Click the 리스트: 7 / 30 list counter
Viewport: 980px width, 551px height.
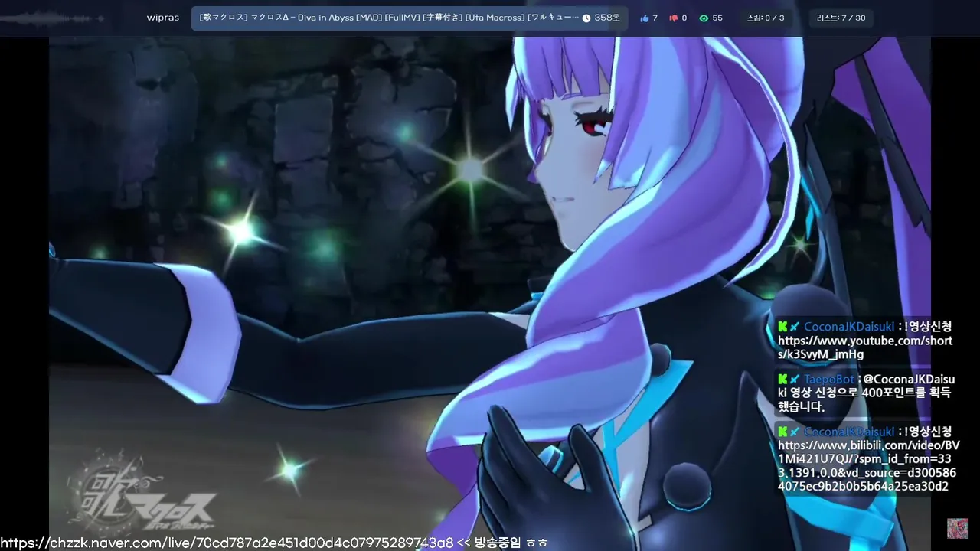tap(841, 18)
